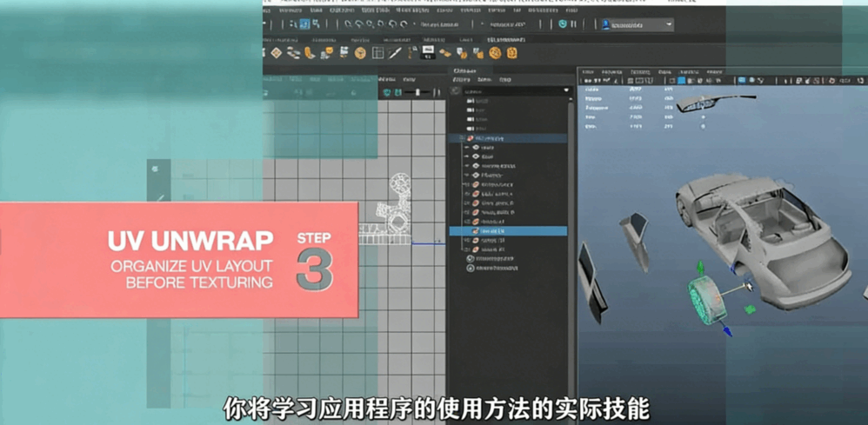Viewport: 868px width, 425px height.
Task: Open the viewport View menu
Action: (589, 72)
